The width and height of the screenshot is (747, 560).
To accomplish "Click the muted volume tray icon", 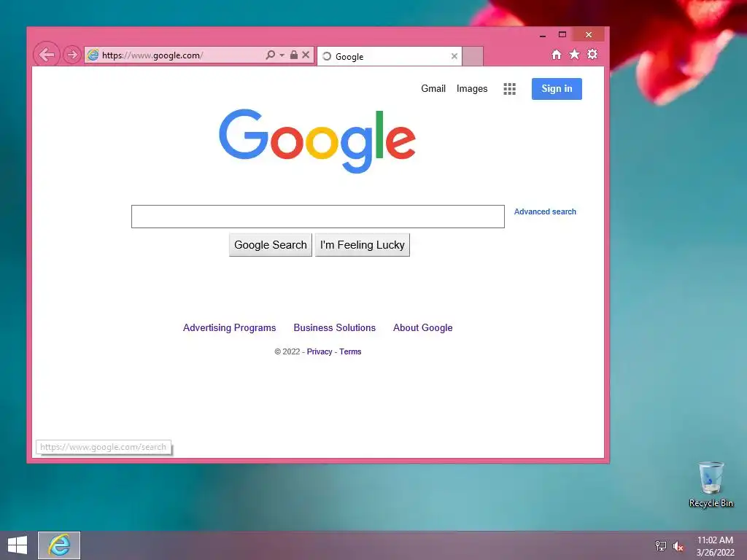I will [x=678, y=546].
